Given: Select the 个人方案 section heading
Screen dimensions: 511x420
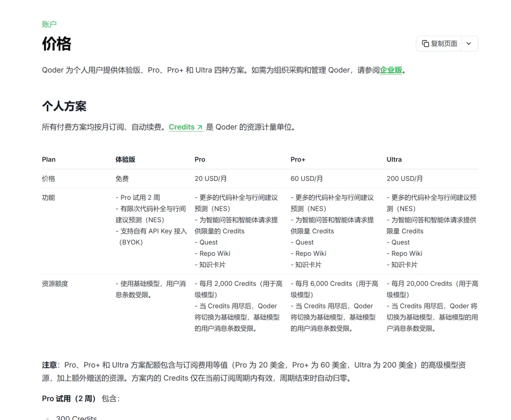Looking at the screenshot, I should pos(64,107).
